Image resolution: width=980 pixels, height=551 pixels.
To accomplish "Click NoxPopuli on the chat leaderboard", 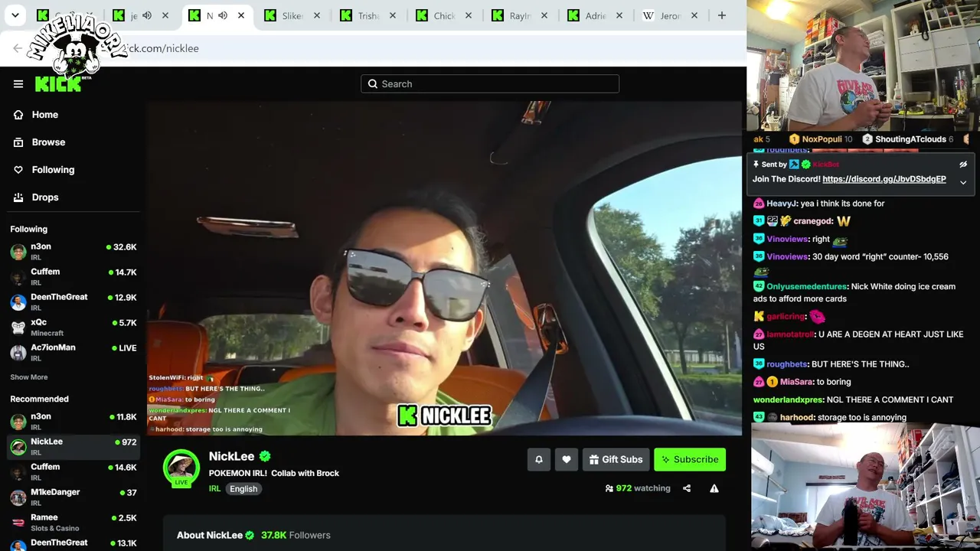I will click(822, 139).
